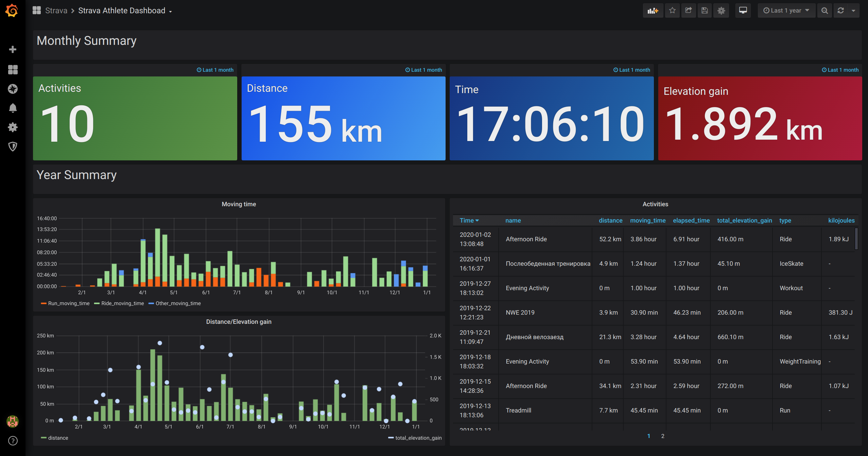The height and width of the screenshot is (456, 868).
Task: Refresh the dashboard data
Action: click(841, 11)
